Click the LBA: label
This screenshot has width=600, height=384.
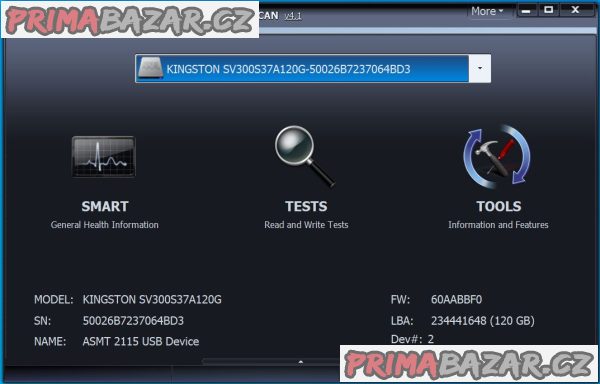[x=402, y=321]
